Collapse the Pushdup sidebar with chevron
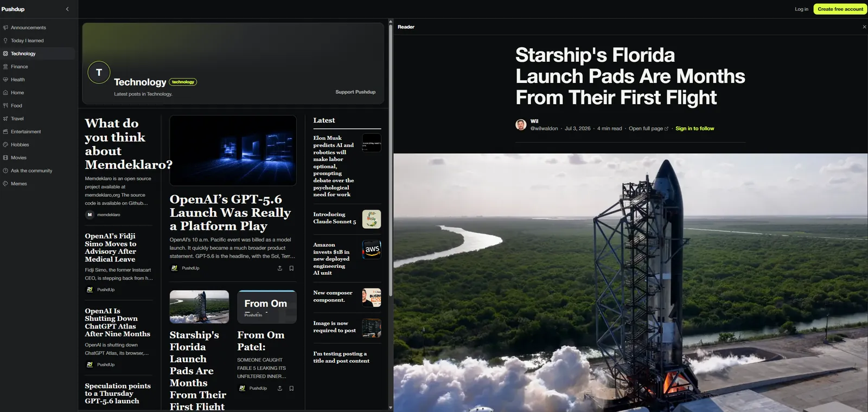 (67, 9)
